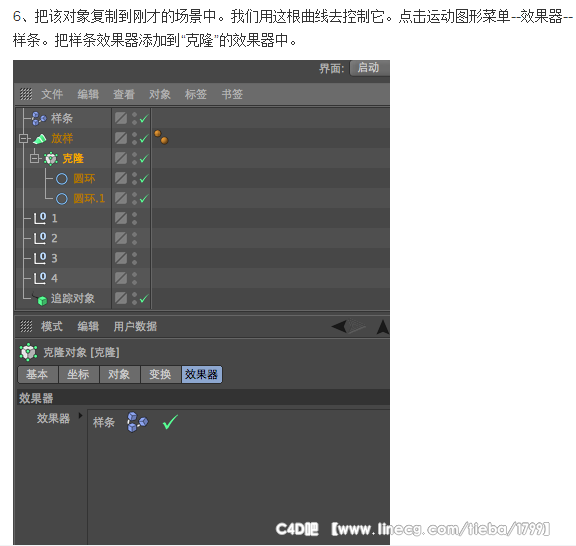Click the object manager grip icon beside 文件
The width and height of the screenshot is (576, 546).
(x=26, y=94)
